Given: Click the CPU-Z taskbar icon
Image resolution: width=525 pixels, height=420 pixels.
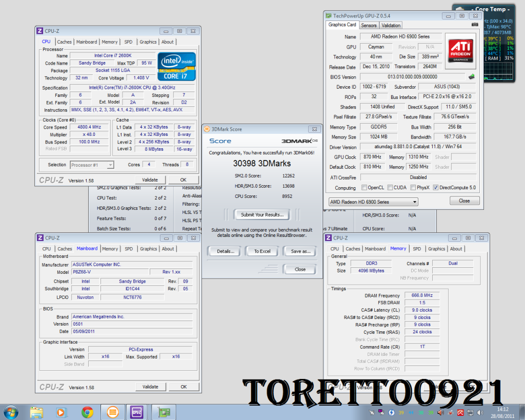Looking at the screenshot, I should (136, 412).
